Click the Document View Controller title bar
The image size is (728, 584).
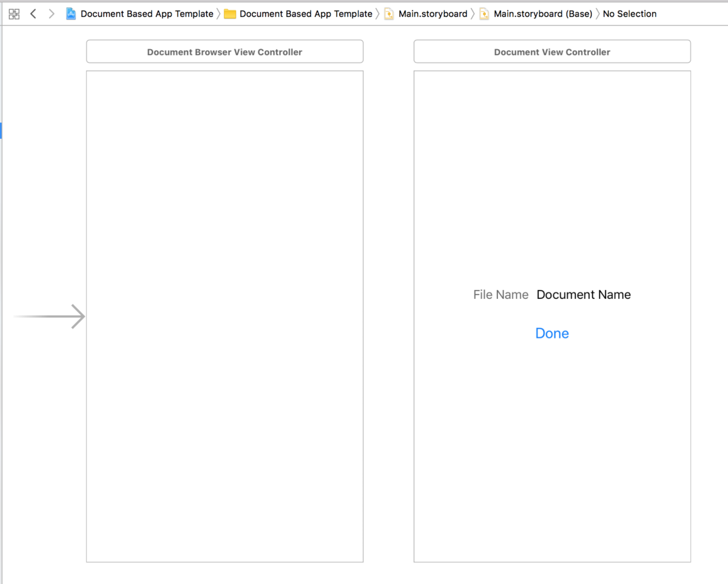552,52
